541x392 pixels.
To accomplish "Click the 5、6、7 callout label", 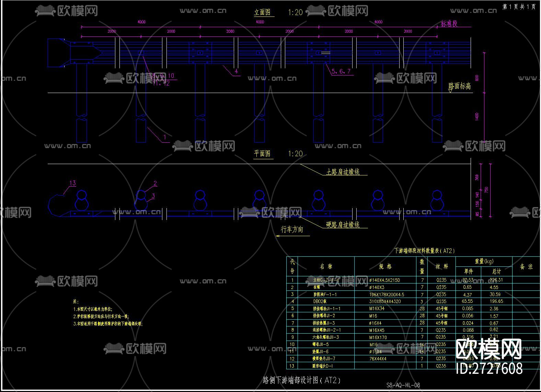I will (341, 71).
